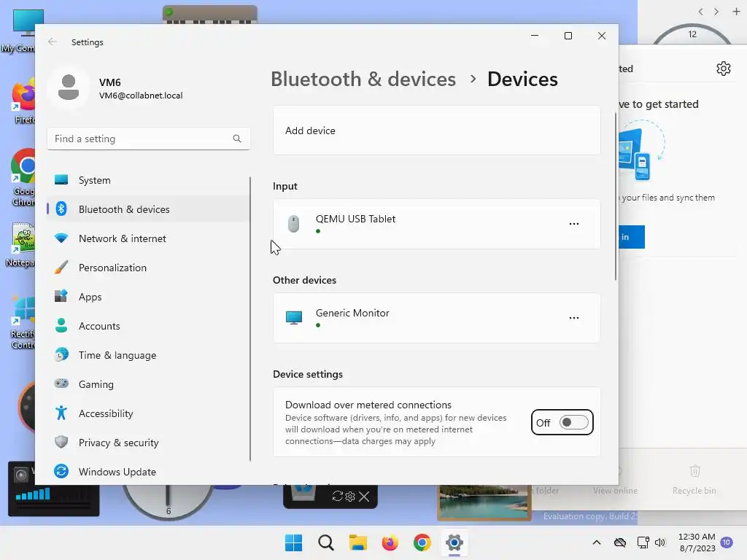Viewport: 747px width, 560px height.
Task: Click the Accessibility figure icon
Action: (61, 413)
